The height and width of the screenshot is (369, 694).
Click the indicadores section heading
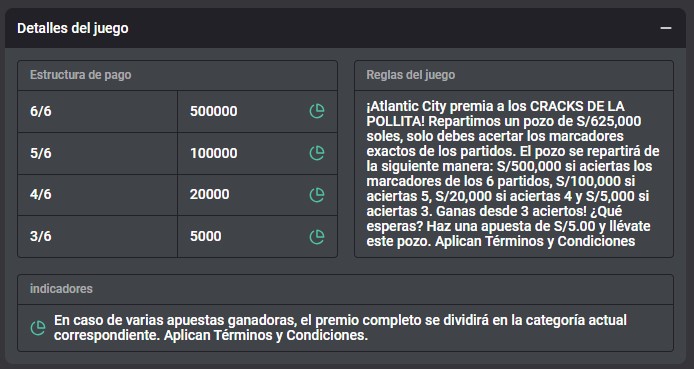coord(61,289)
